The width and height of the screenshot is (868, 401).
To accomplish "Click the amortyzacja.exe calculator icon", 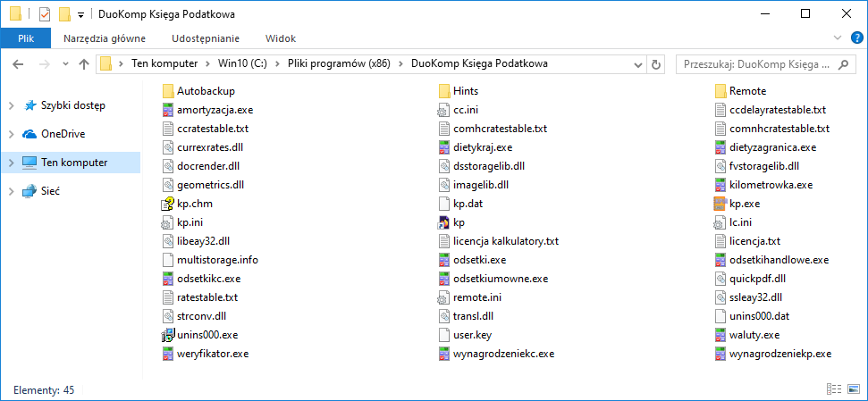I will [168, 110].
